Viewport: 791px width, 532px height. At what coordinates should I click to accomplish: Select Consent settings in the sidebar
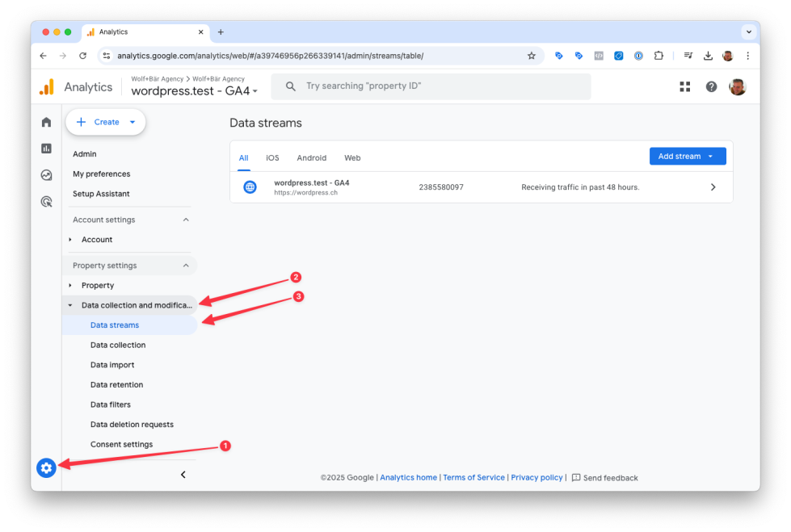121,444
